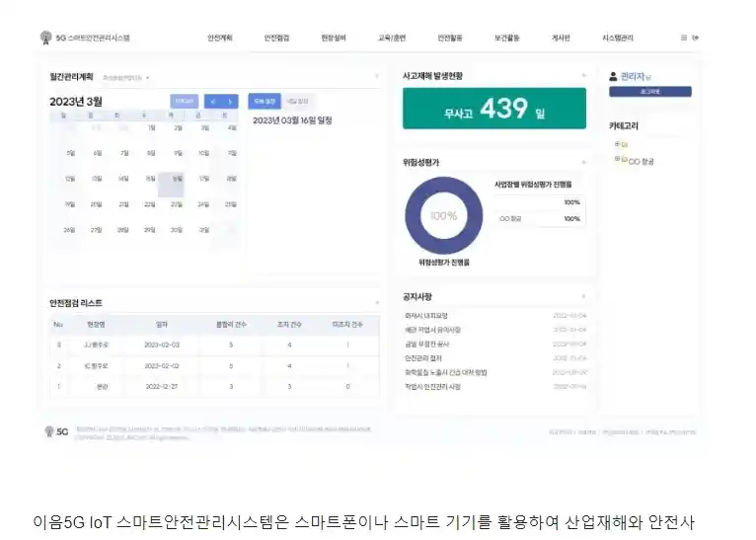Click the OO 항공 folder icon
The image size is (756, 540).
pos(624,160)
